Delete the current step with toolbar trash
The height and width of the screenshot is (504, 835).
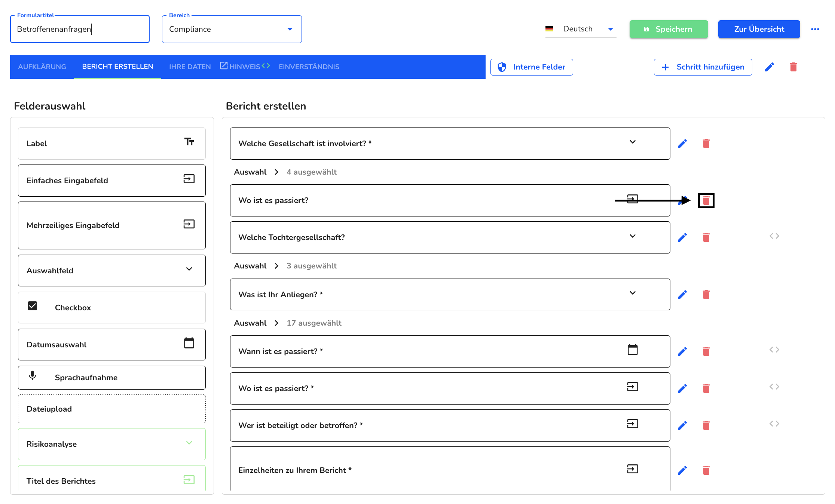click(793, 67)
